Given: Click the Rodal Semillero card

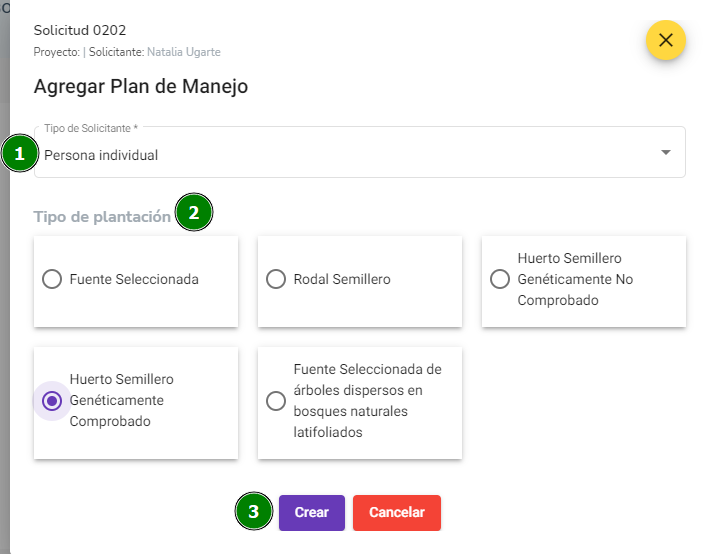Looking at the screenshot, I should (360, 281).
